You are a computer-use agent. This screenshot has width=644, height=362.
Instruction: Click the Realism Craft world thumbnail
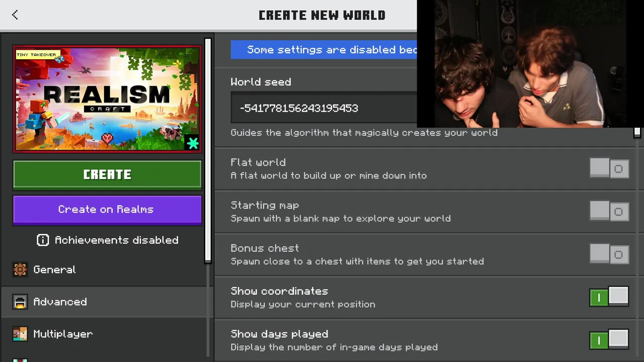click(x=107, y=99)
